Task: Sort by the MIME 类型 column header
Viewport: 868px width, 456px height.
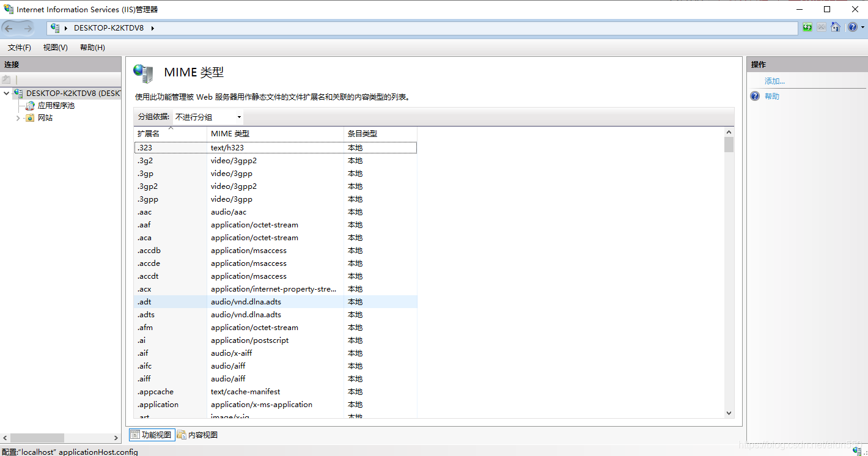Action: click(276, 133)
